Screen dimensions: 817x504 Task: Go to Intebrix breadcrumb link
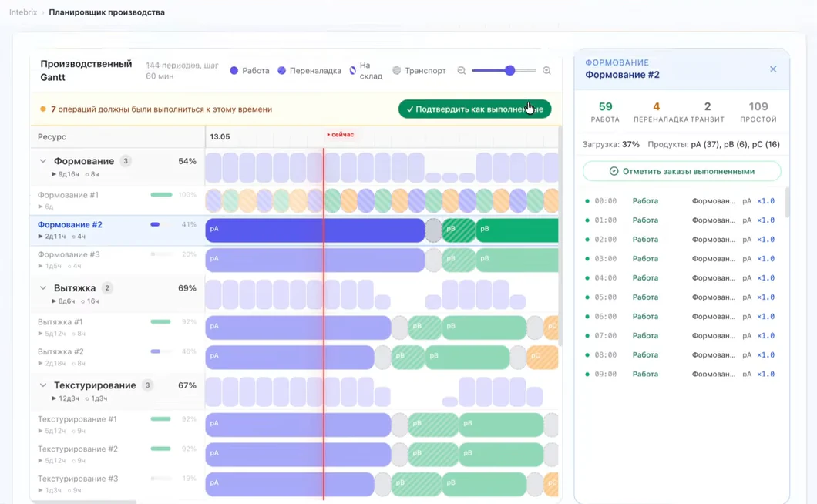point(23,12)
